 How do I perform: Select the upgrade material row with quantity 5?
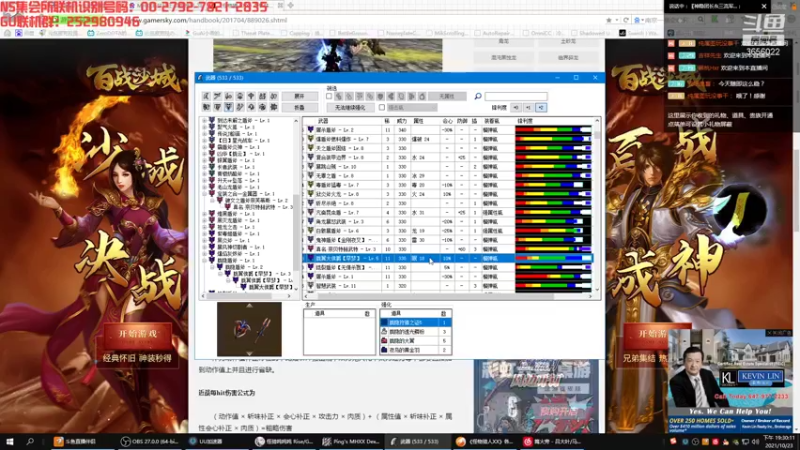pyautogui.click(x=416, y=341)
